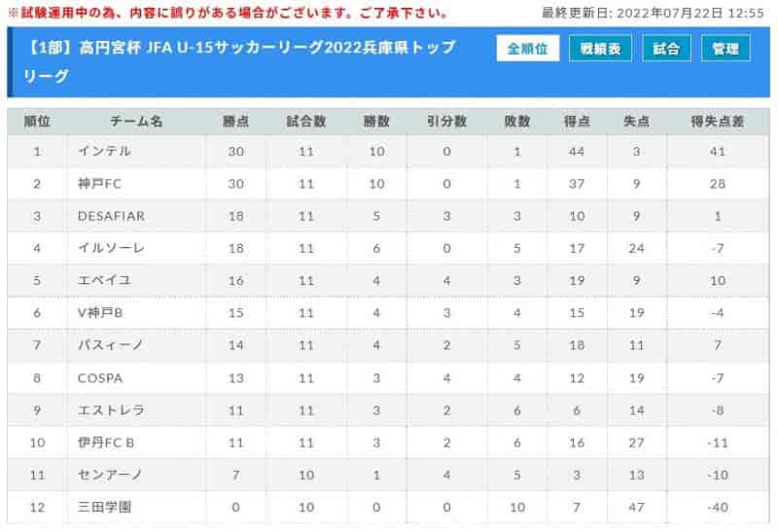778x532 pixels.
Task: Select the 全順位 tab button
Action: [527, 48]
